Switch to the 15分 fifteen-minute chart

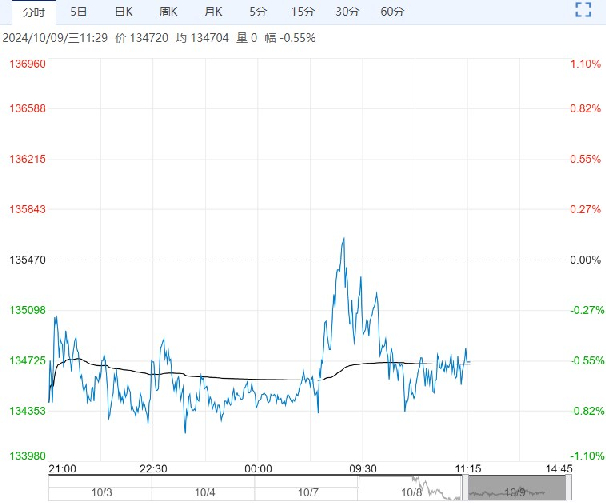click(x=303, y=12)
